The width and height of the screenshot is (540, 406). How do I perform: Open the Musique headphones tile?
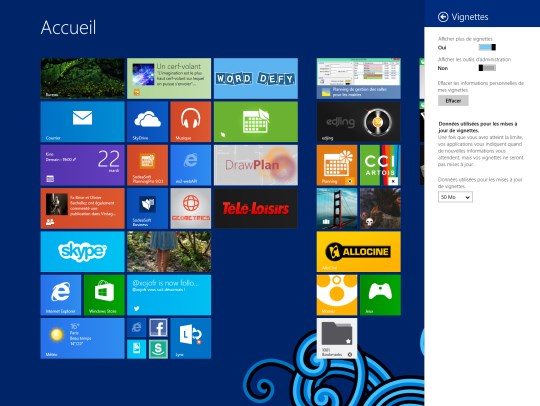191,122
